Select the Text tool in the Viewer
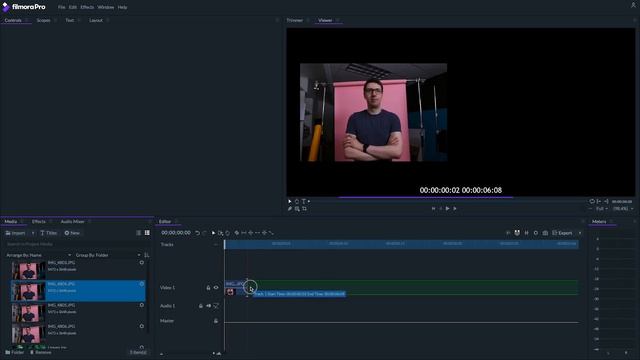This screenshot has height=360, width=640. 304,201
